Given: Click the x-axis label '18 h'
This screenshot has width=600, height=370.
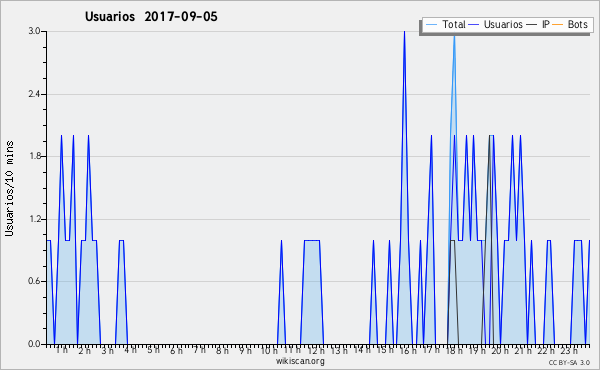Looking at the screenshot, I should coord(454,350).
